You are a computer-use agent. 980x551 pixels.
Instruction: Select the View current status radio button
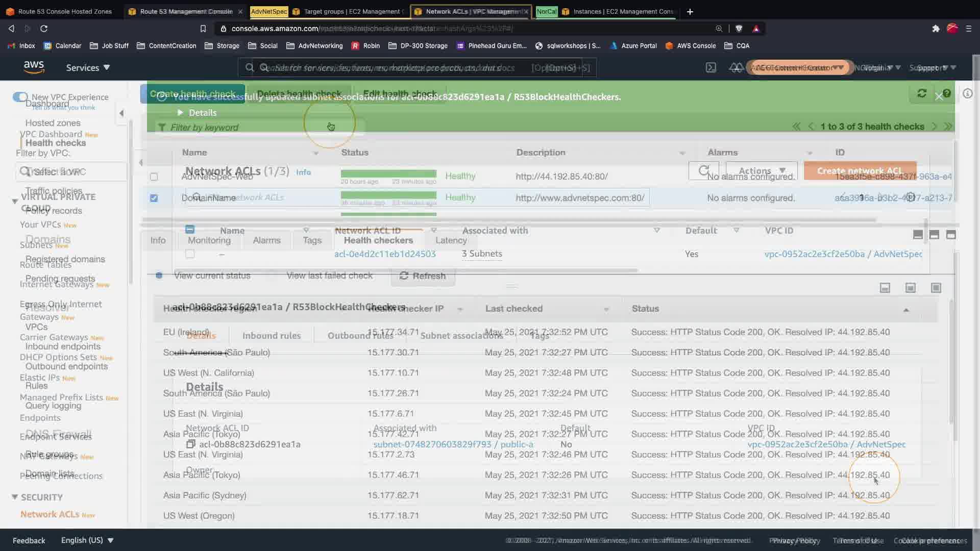(x=159, y=275)
